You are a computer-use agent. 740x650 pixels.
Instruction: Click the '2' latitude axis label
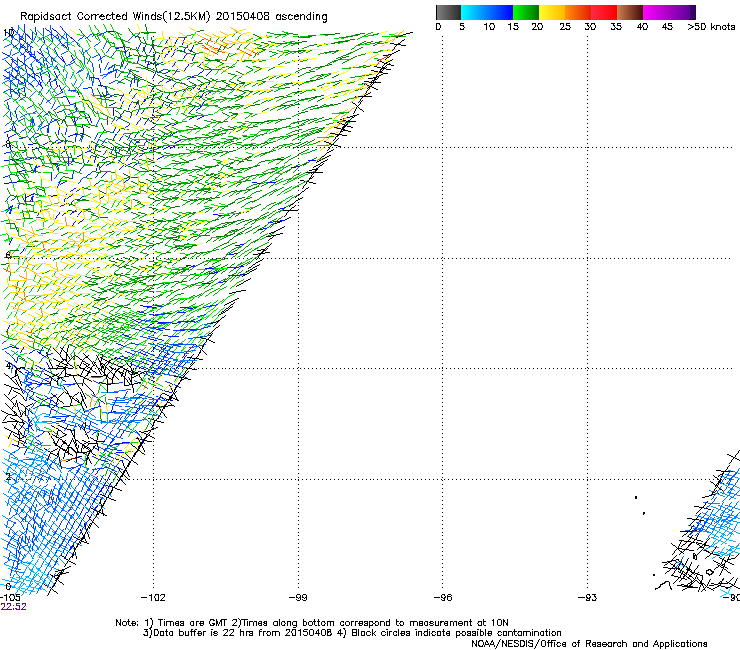pyautogui.click(x=8, y=476)
